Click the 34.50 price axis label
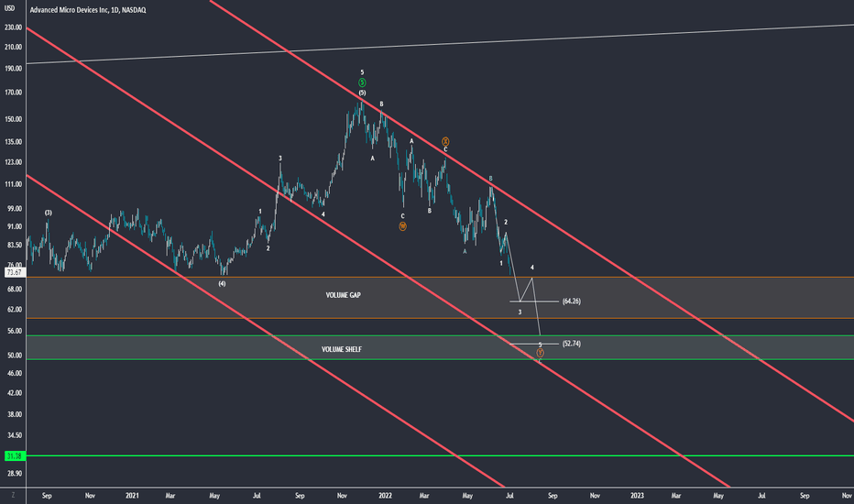Viewport: 854px width, 504px height. click(15, 435)
